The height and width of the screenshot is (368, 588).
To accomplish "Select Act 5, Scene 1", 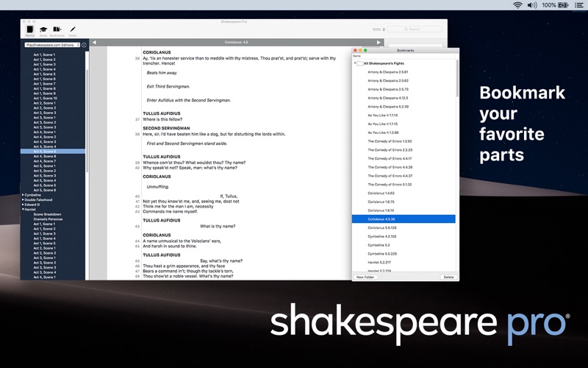I will tap(44, 166).
